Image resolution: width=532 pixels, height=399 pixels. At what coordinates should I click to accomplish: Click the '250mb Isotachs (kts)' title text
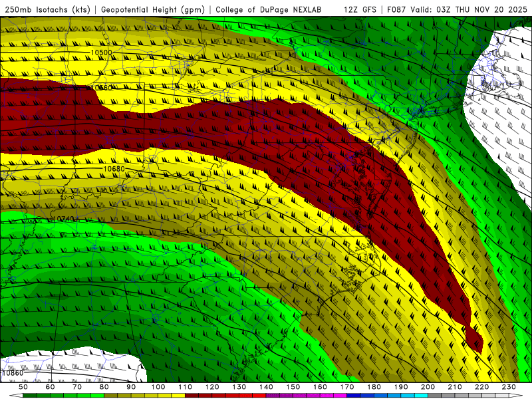point(48,9)
